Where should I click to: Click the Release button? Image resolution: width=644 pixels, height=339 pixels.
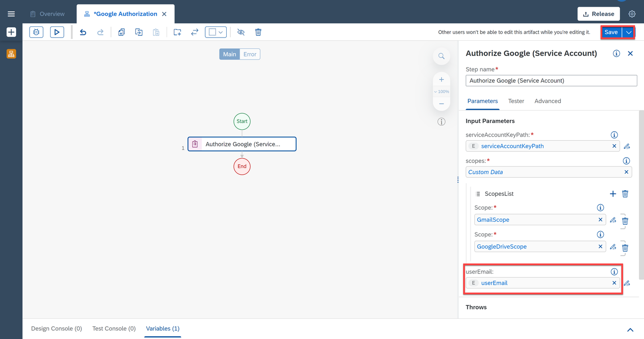point(598,14)
